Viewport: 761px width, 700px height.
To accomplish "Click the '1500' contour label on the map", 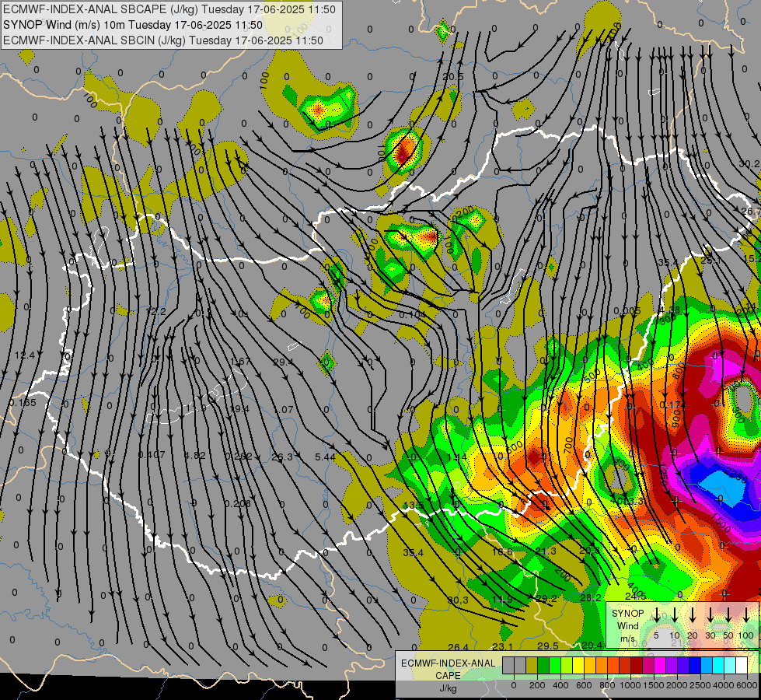I will pyautogui.click(x=722, y=522).
